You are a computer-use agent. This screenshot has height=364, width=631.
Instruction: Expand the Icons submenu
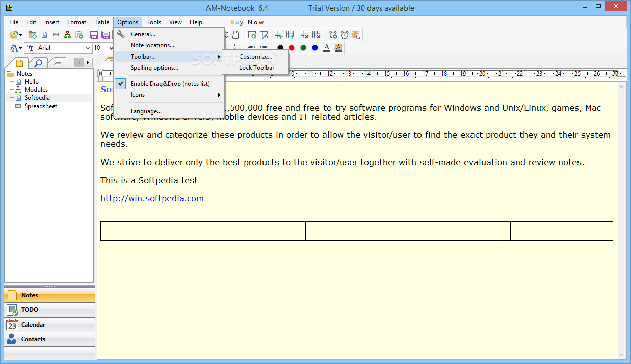170,95
